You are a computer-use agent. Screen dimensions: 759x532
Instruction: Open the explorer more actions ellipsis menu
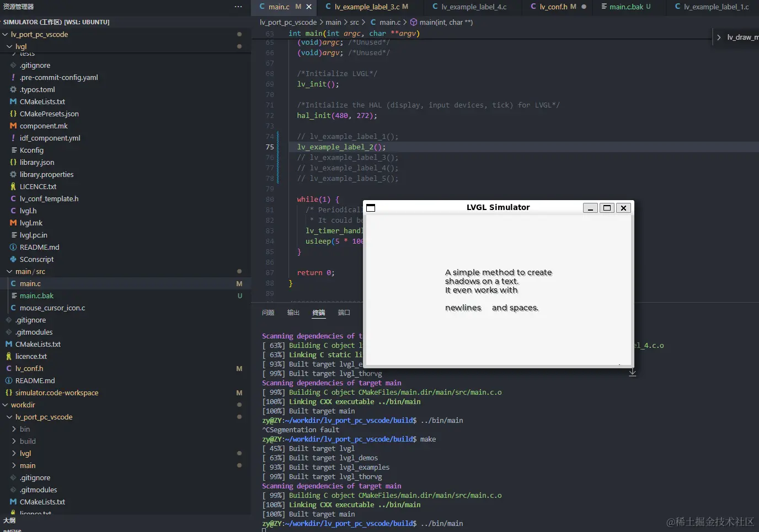[238, 7]
